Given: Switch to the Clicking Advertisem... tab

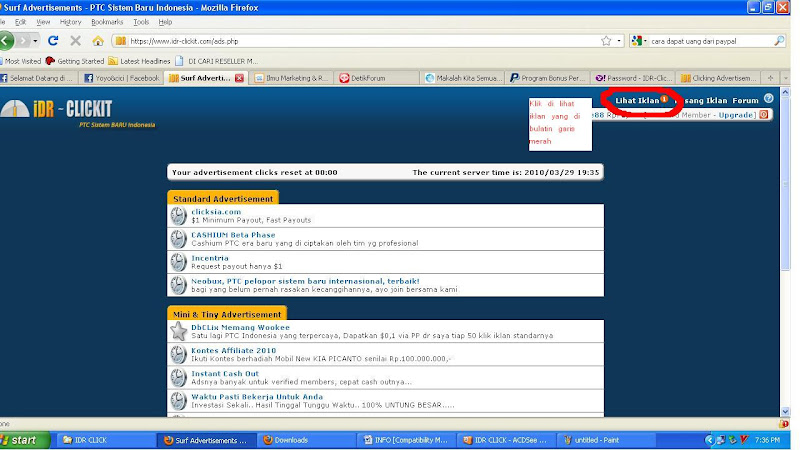Looking at the screenshot, I should [x=718, y=78].
